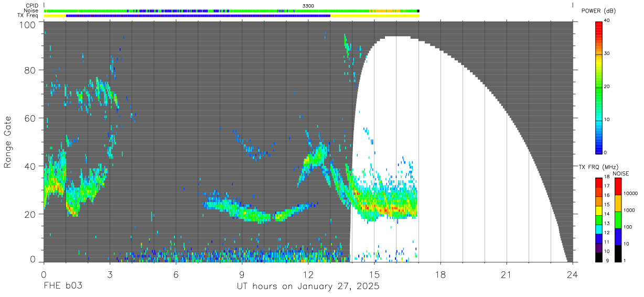
Task: Click the POWER (dB) color bar
Action: coord(598,87)
